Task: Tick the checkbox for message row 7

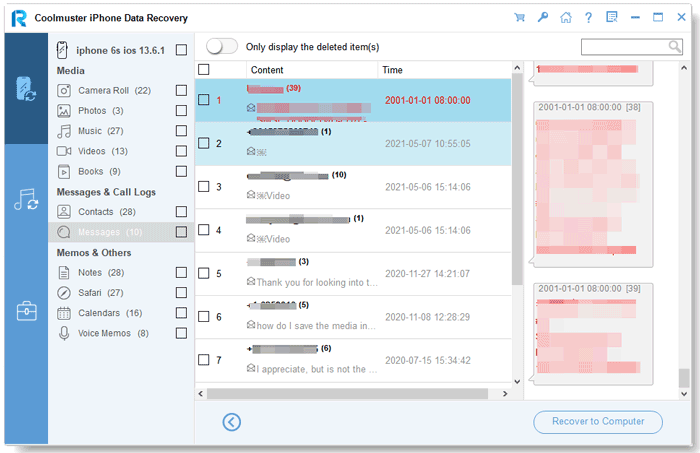Action: click(x=204, y=360)
